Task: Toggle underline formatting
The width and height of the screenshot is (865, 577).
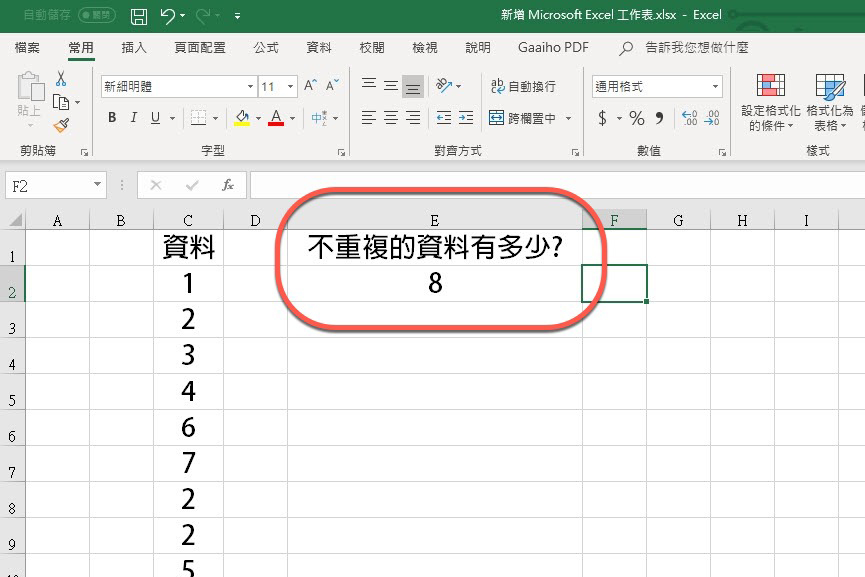Action: click(156, 118)
